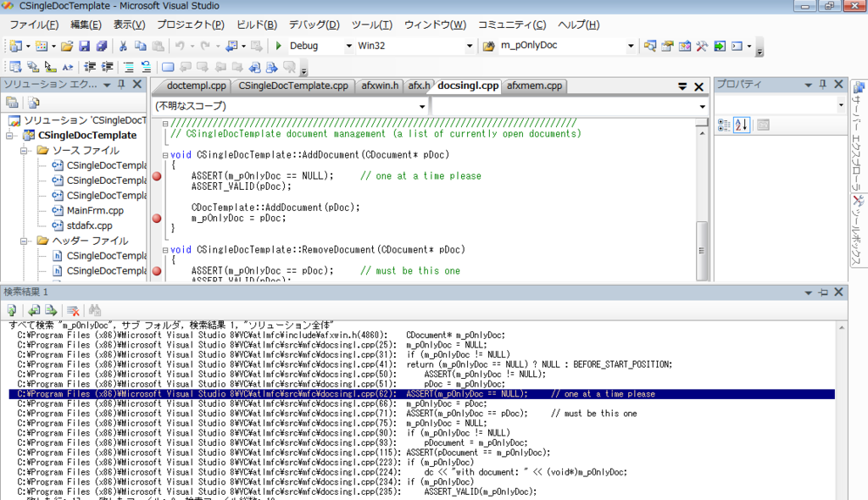Open the ツール(T) menu
Screen dimensions: 868x500
371,25
